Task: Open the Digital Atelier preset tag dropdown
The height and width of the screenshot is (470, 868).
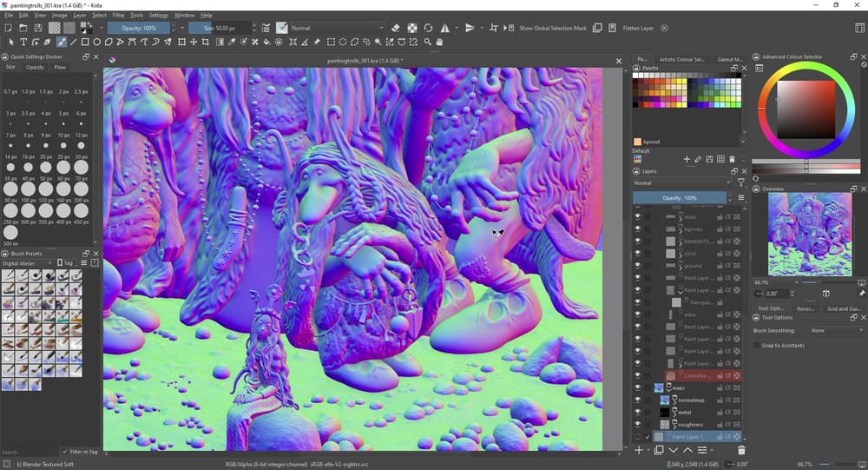Action: point(25,263)
